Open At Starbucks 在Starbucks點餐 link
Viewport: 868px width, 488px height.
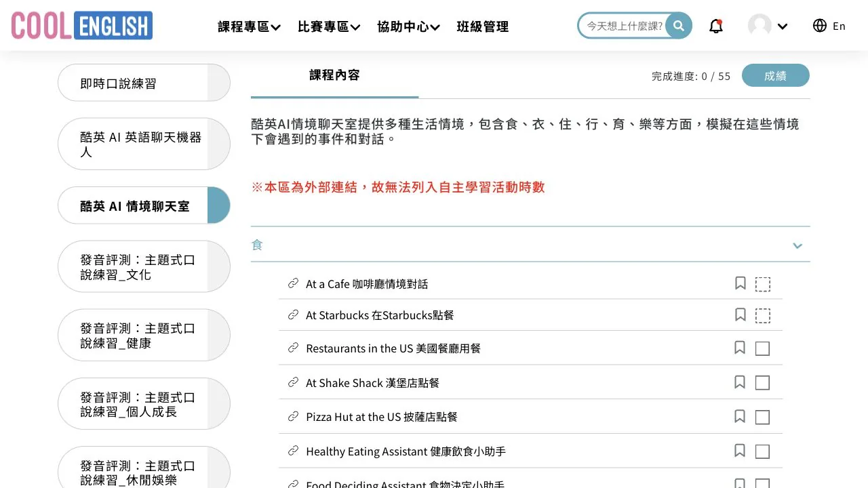click(x=380, y=314)
